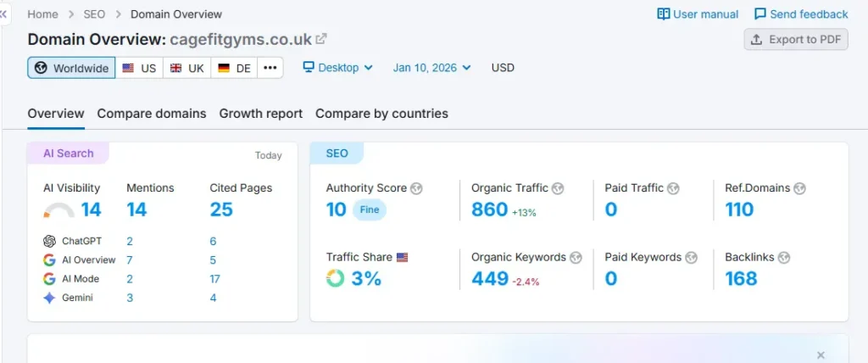Click the Fine authority score badge
The width and height of the screenshot is (868, 363).
370,209
